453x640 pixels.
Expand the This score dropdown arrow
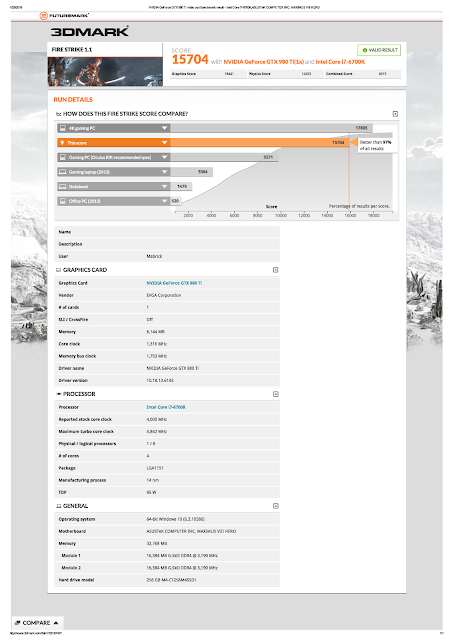point(164,143)
